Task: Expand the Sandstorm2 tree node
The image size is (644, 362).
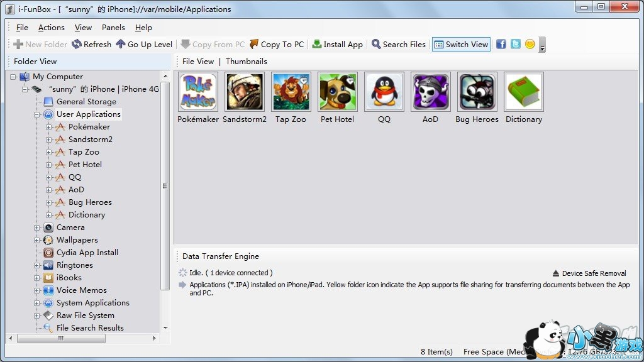Action: click(x=49, y=140)
